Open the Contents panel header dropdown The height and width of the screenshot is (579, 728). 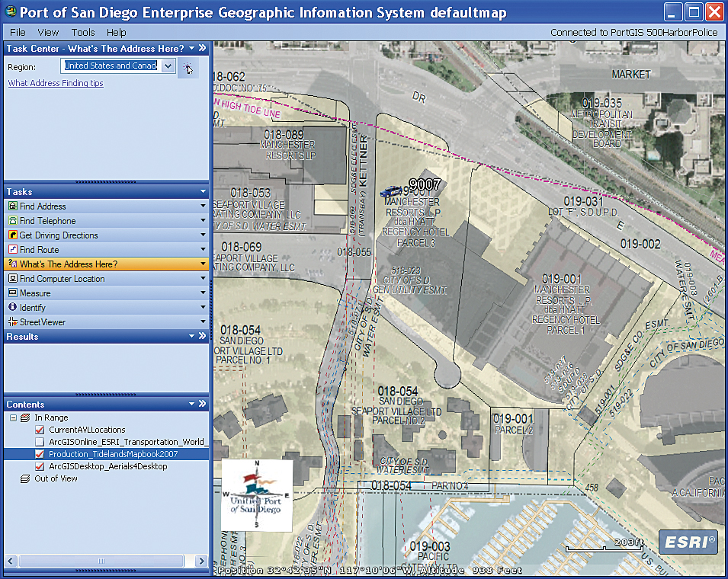192,404
